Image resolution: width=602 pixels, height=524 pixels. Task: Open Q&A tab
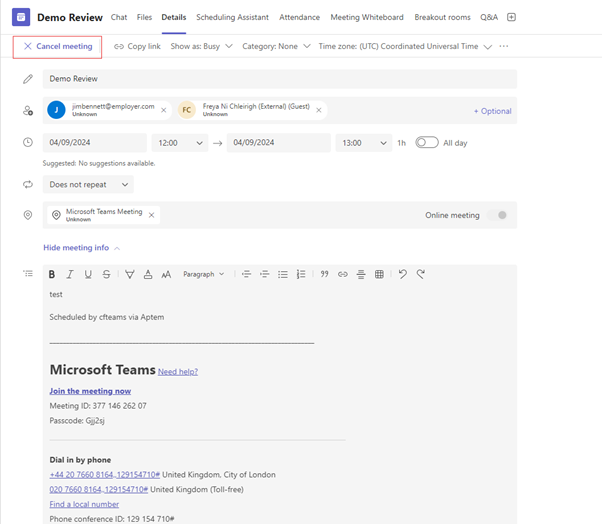click(489, 17)
